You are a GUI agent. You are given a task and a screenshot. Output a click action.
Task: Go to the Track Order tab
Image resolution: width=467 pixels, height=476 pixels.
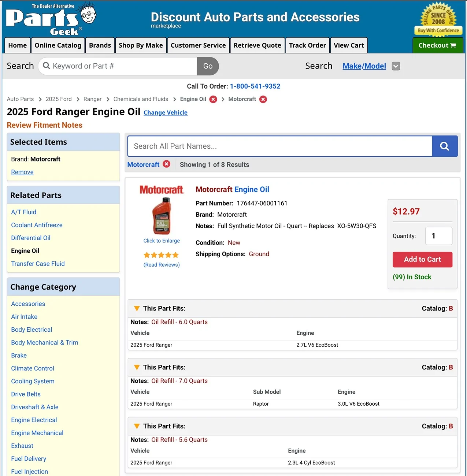(307, 45)
